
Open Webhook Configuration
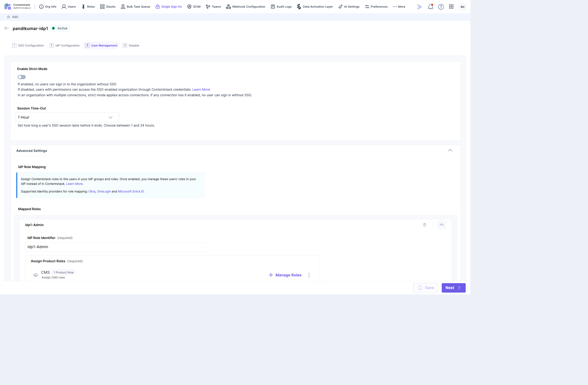click(x=245, y=7)
